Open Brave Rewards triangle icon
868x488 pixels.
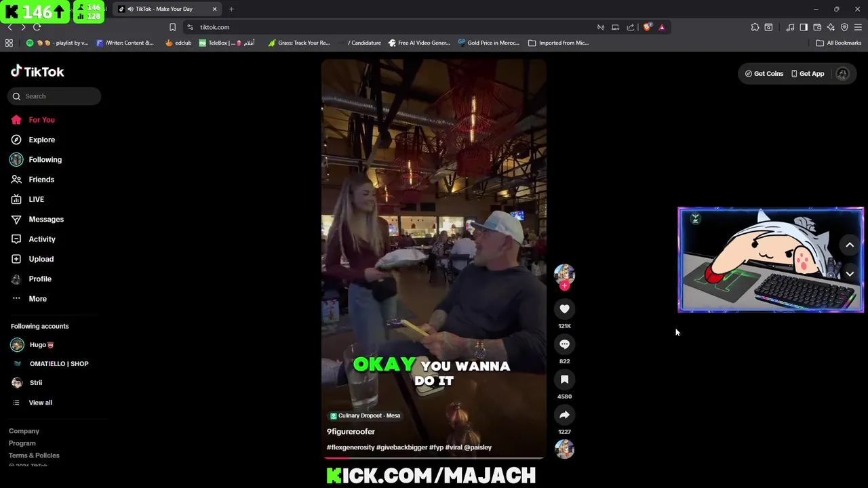(662, 27)
